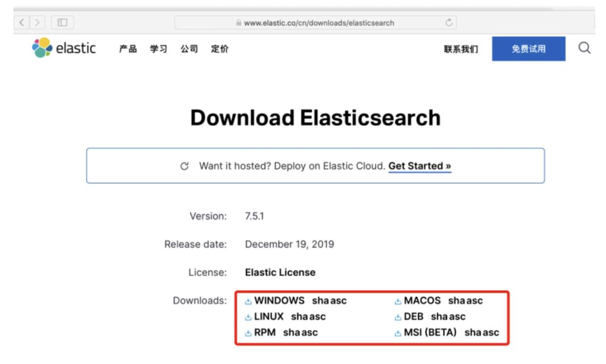Open the sha link for MACOS
The image size is (606, 364).
click(457, 301)
